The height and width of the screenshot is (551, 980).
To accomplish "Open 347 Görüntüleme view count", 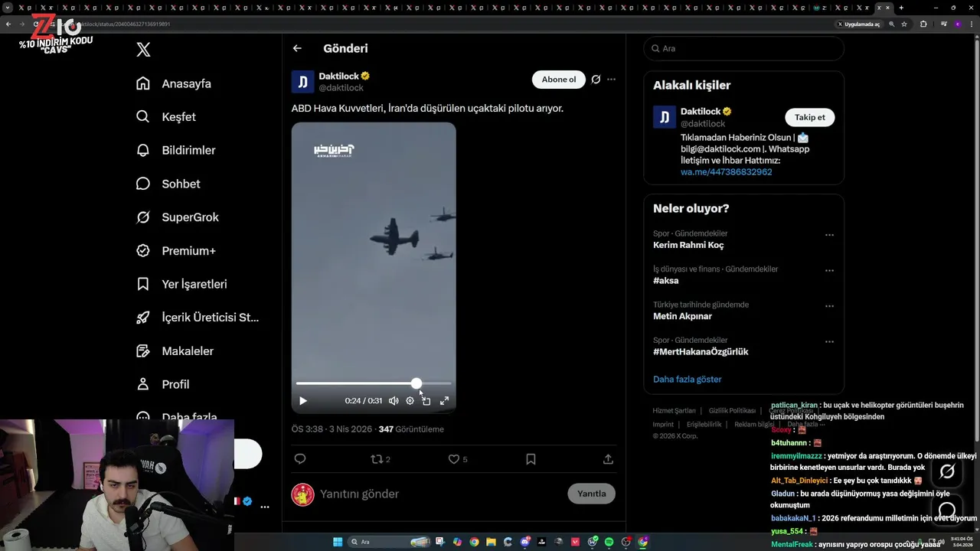I will [x=411, y=429].
